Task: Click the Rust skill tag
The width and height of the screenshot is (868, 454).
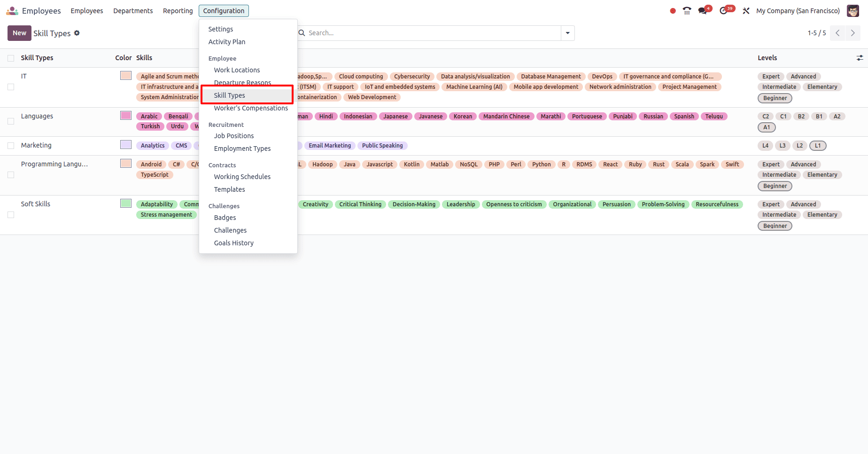Action: click(659, 164)
